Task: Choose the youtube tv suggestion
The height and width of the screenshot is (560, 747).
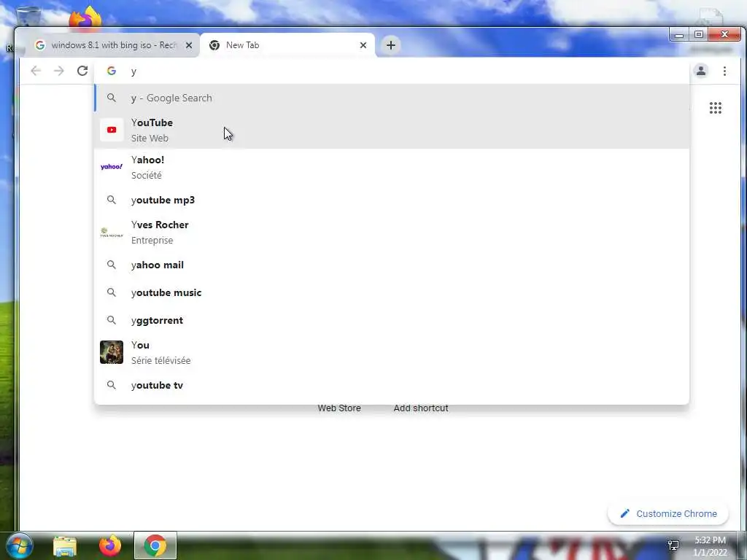Action: (x=392, y=385)
